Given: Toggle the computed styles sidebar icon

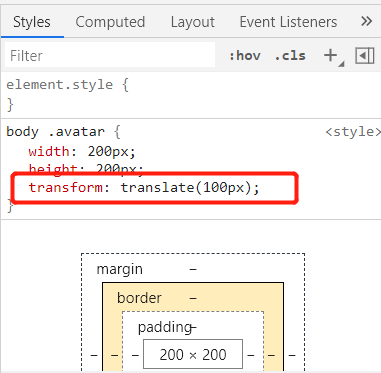Looking at the screenshot, I should pos(365,55).
